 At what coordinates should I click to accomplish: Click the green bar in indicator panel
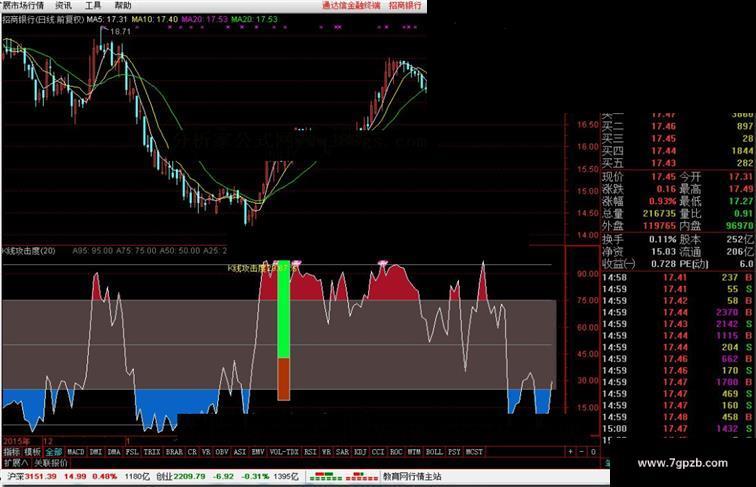[x=284, y=310]
